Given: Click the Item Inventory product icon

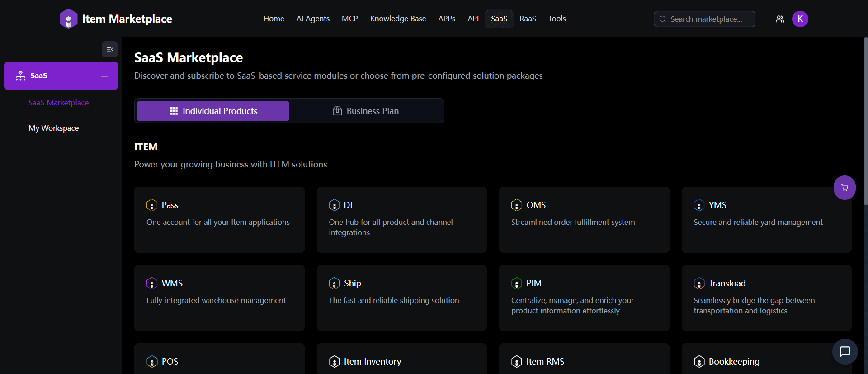Looking at the screenshot, I should click(x=334, y=362).
